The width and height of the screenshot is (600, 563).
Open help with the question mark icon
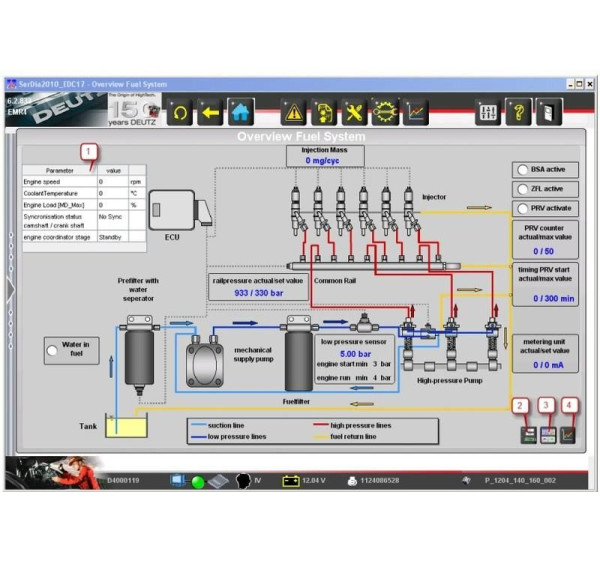click(518, 111)
